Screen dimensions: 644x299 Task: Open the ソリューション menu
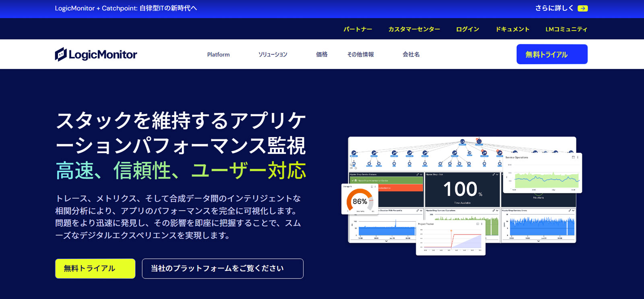273,54
